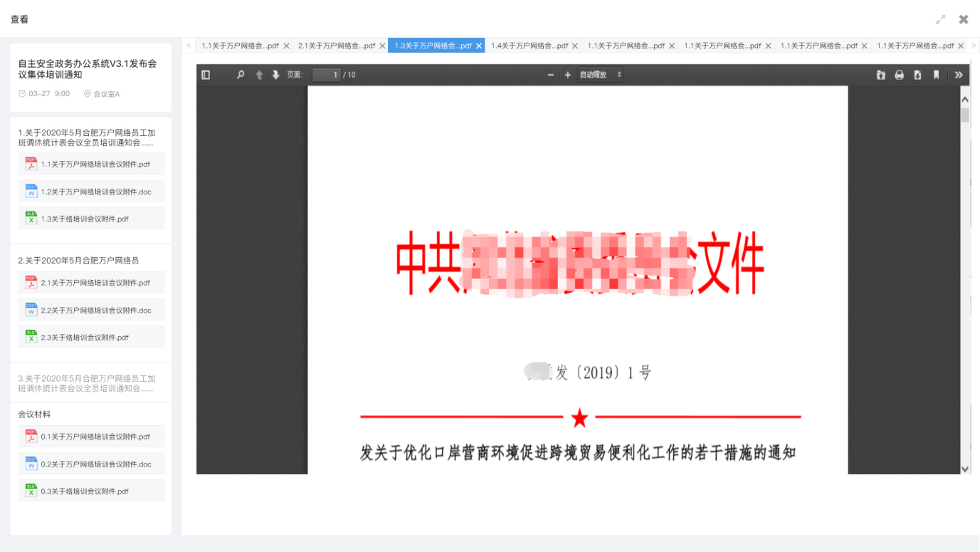
Task: Download the PDF file
Action: [917, 75]
